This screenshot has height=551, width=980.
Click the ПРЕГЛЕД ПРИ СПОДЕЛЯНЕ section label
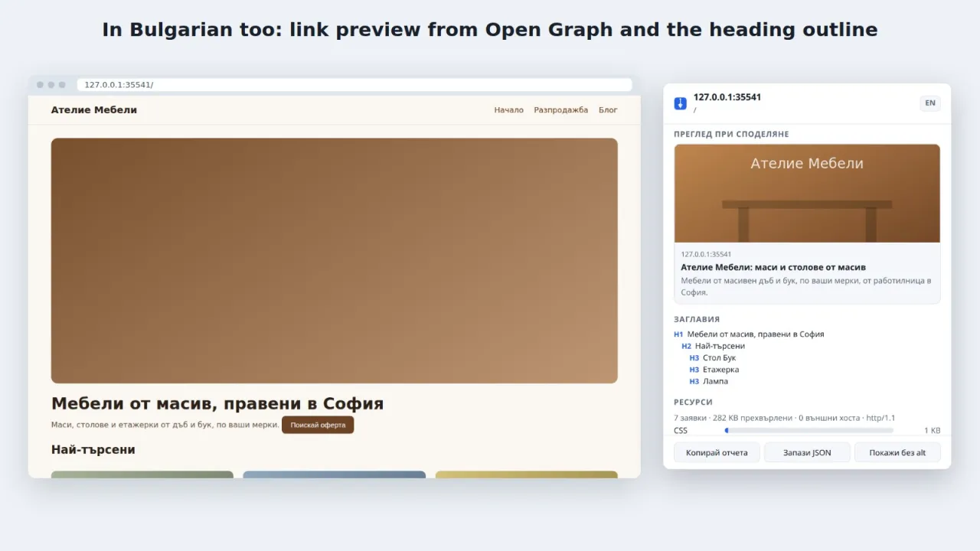coord(731,135)
